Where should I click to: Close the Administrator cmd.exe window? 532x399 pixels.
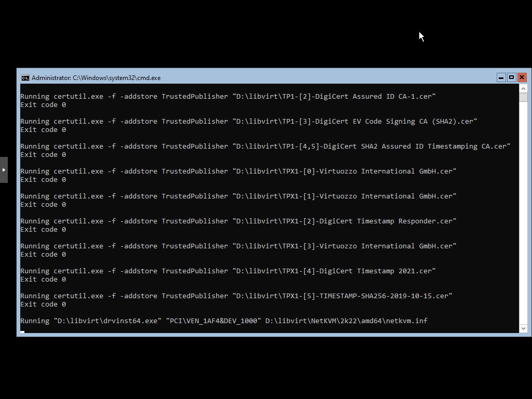(522, 77)
